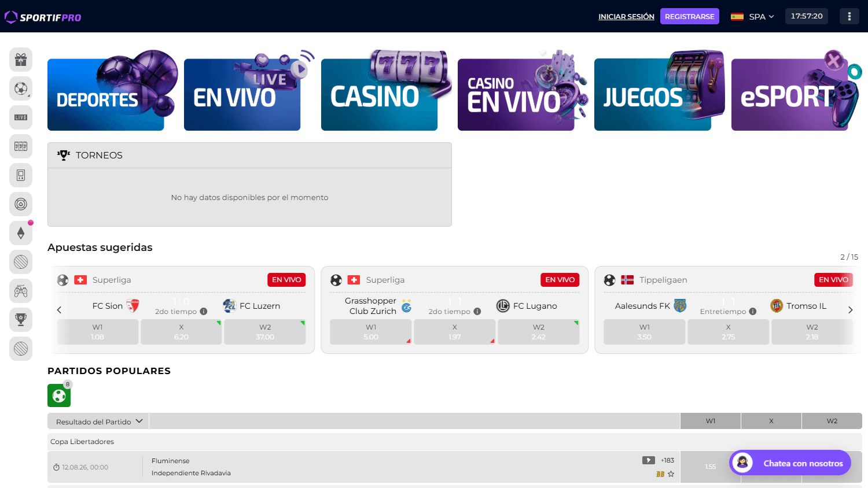Click the REGISTRARSE button
The image size is (868, 488).
pyautogui.click(x=690, y=16)
